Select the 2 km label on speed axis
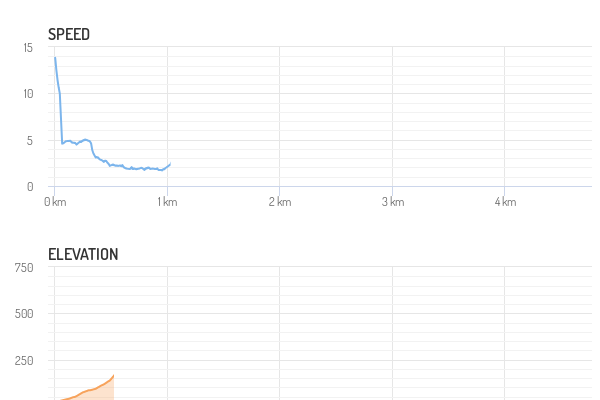 click(280, 202)
